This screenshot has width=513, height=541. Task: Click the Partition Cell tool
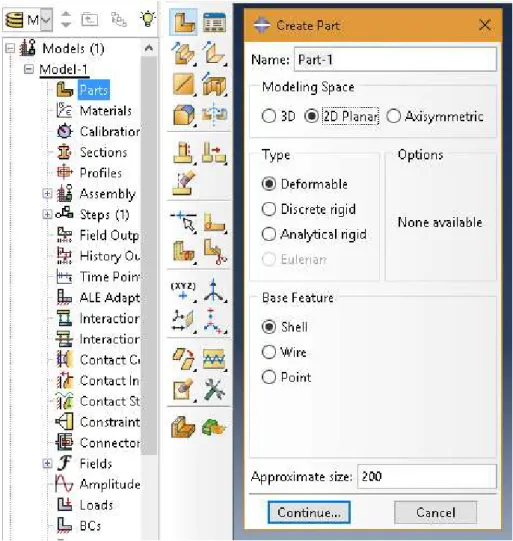tap(184, 252)
